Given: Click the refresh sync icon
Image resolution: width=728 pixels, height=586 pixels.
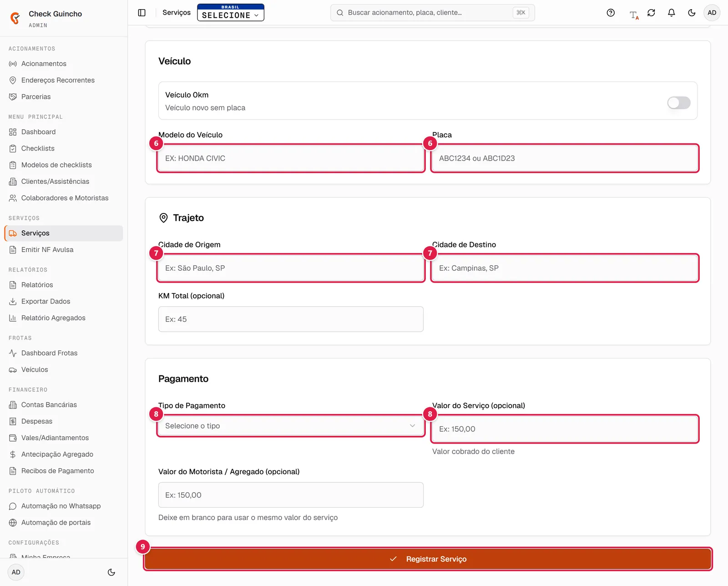Looking at the screenshot, I should point(651,13).
